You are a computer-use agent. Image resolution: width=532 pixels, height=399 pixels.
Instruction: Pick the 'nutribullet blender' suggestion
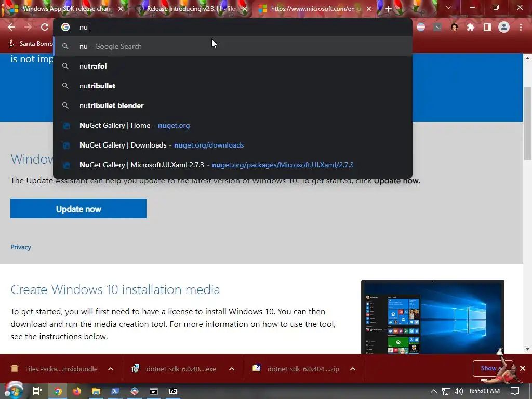tap(233, 105)
